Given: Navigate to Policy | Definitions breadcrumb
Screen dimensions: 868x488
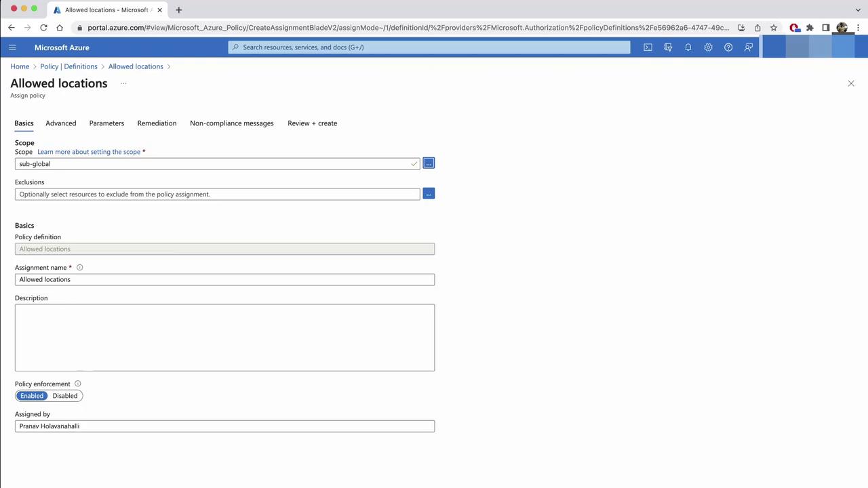Looking at the screenshot, I should point(68,66).
